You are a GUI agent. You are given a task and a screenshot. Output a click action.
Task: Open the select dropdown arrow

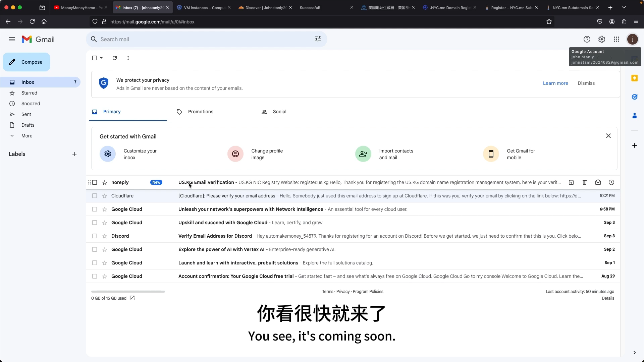click(101, 58)
